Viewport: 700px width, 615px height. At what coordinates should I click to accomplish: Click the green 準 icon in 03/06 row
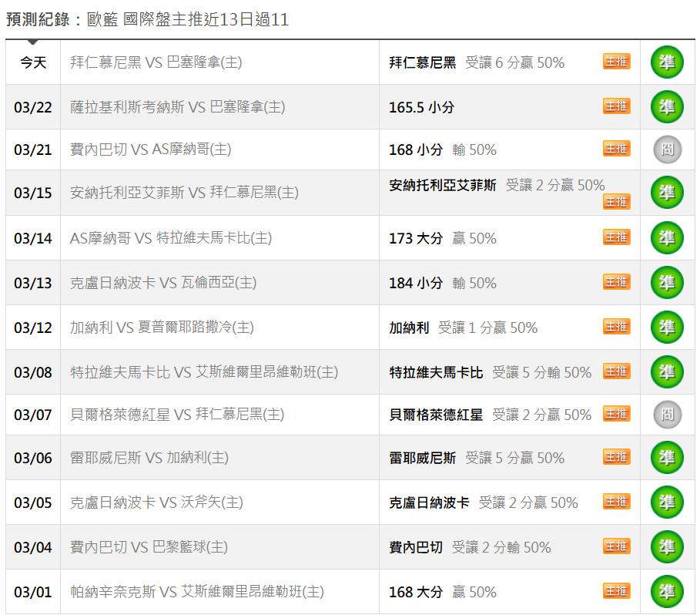(667, 457)
